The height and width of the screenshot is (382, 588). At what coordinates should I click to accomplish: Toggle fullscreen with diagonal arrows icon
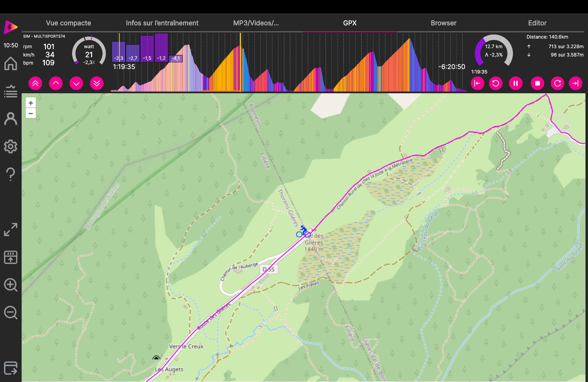11,230
